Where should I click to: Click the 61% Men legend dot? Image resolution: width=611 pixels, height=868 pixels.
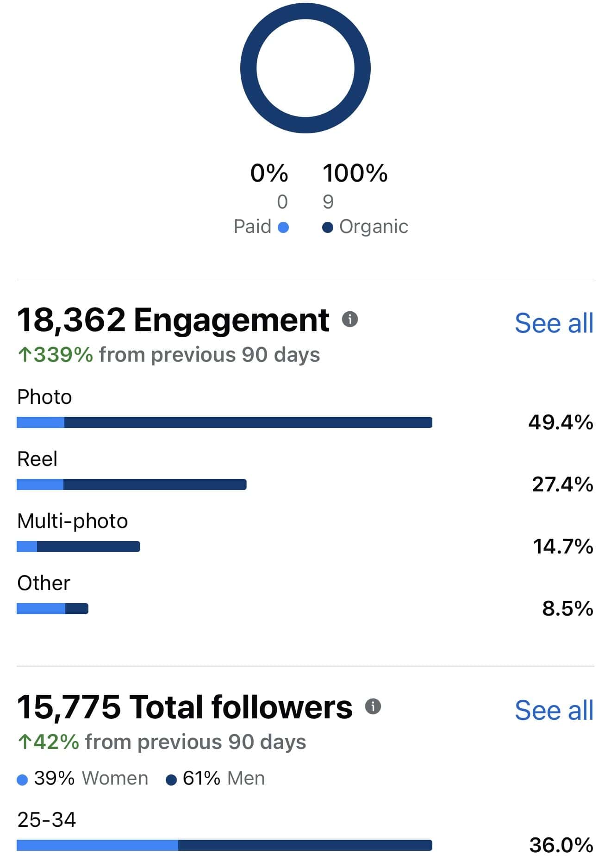pos(171,780)
